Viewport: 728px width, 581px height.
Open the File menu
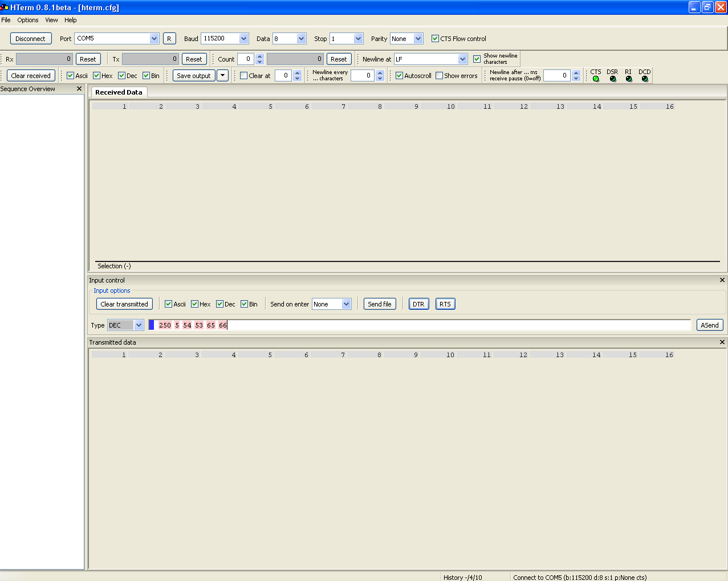6,20
